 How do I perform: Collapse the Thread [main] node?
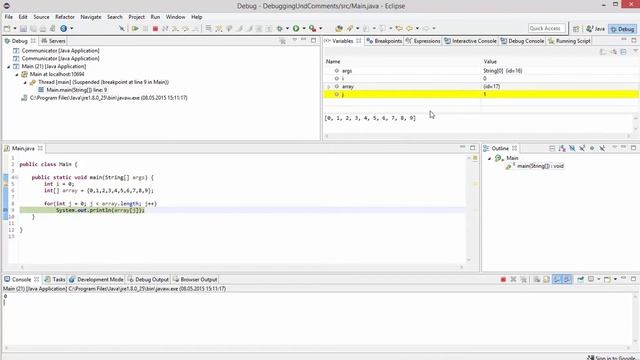point(25,82)
